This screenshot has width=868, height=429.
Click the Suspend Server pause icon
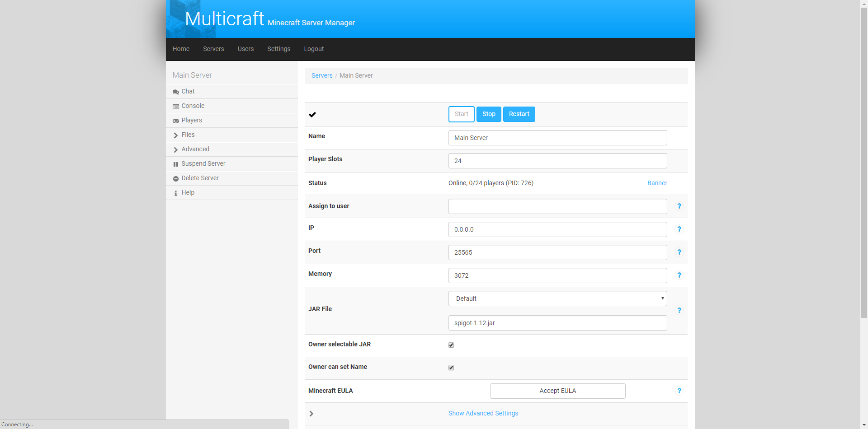pos(175,164)
